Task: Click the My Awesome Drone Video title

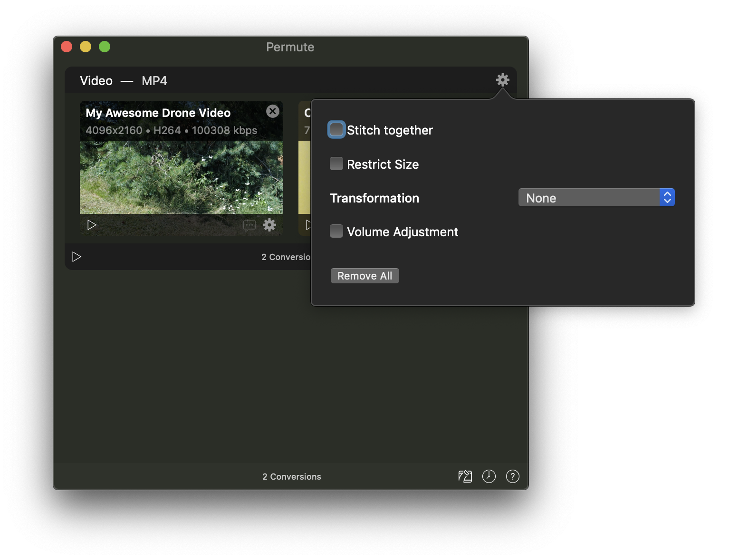Action: (x=158, y=113)
